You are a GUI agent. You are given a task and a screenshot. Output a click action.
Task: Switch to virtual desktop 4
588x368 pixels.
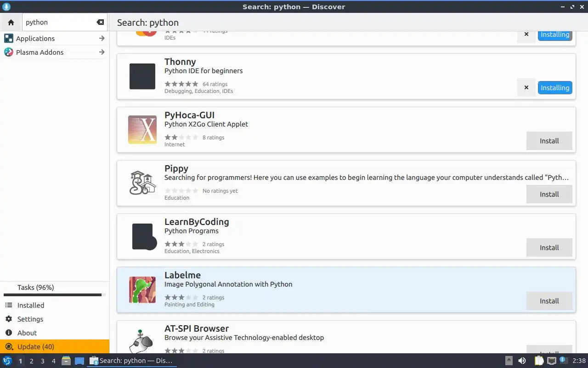tap(54, 361)
